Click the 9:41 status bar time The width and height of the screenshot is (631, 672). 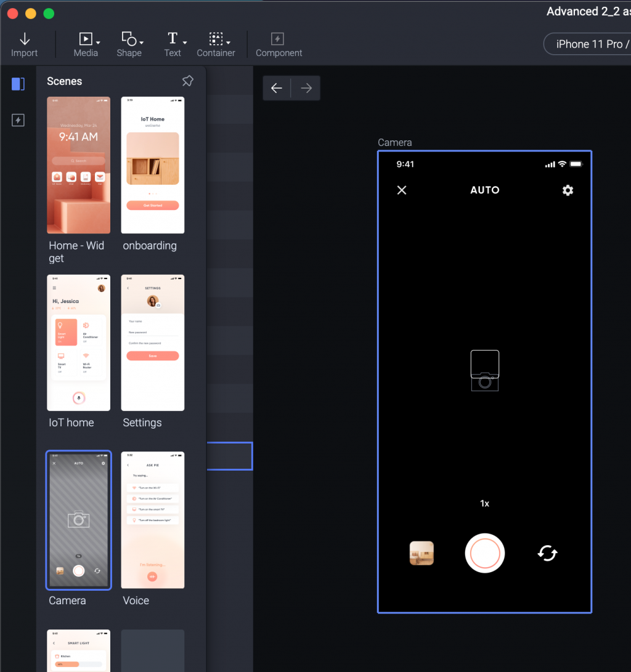(x=405, y=164)
